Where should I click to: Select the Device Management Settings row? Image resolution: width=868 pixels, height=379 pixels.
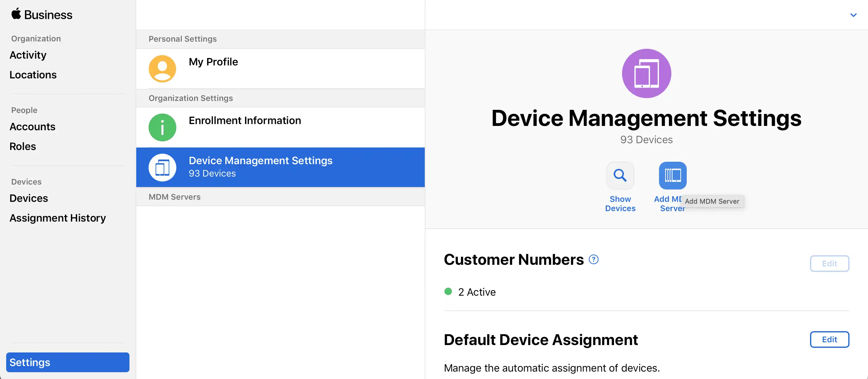pos(280,167)
